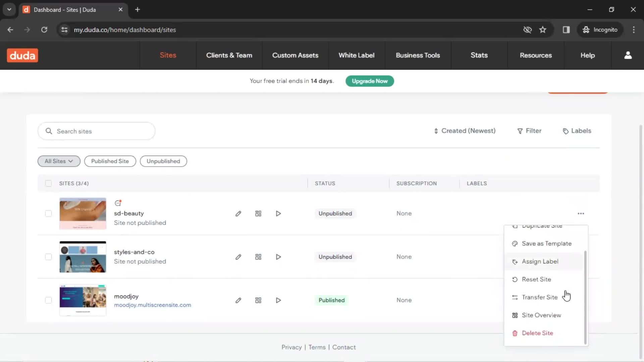644x362 pixels.
Task: Select Site Overview from the menu
Action: click(x=544, y=315)
